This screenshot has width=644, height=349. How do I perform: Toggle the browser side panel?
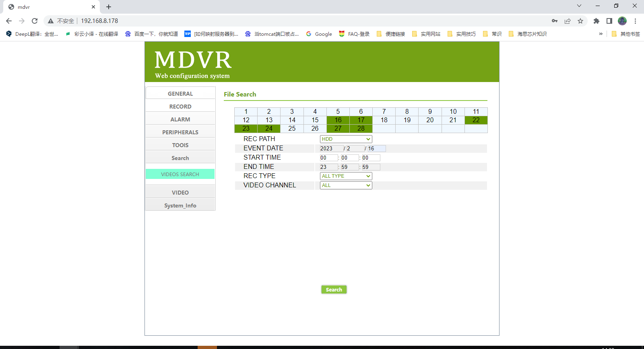click(x=609, y=21)
